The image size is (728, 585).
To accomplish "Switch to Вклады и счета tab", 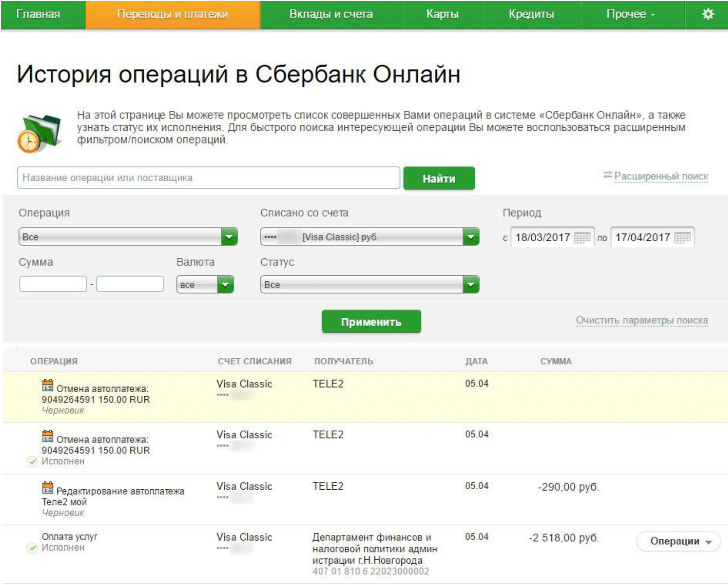I will pos(331,14).
